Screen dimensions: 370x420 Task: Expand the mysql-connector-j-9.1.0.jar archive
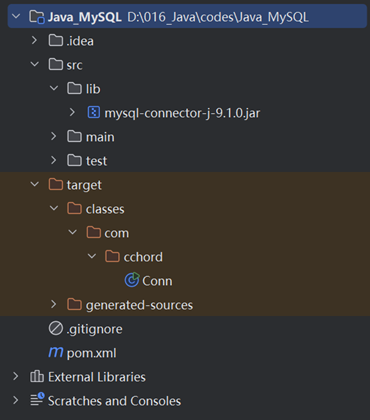pos(72,112)
